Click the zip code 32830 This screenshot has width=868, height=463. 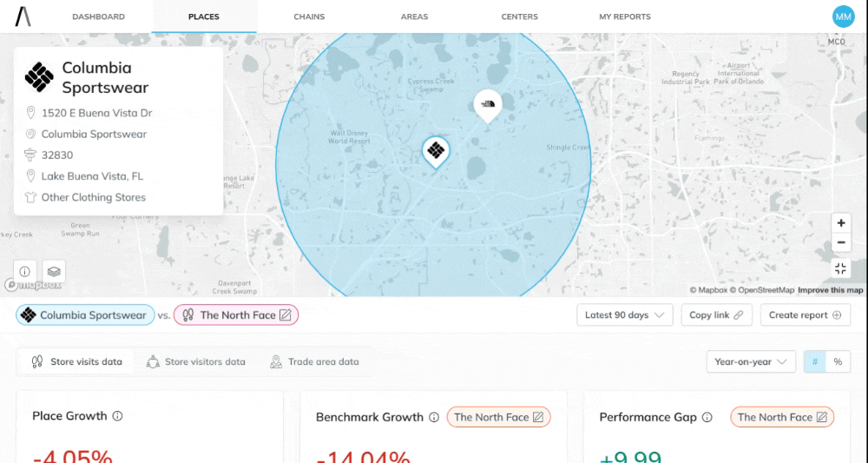pos(57,155)
